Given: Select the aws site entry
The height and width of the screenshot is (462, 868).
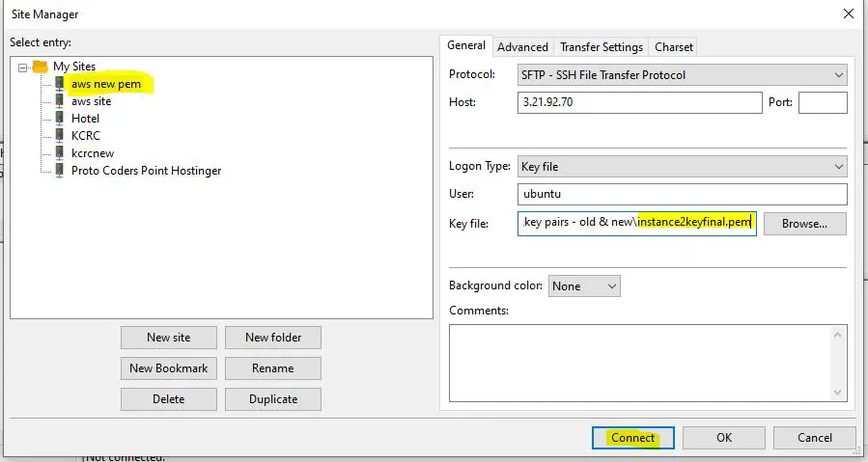Looking at the screenshot, I should pos(92,101).
